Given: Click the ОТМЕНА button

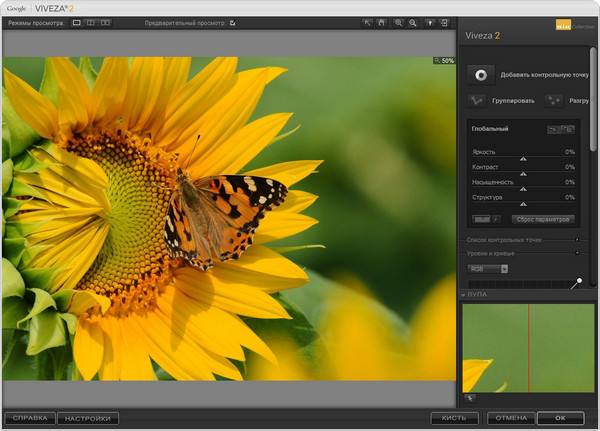Looking at the screenshot, I should coord(510,418).
